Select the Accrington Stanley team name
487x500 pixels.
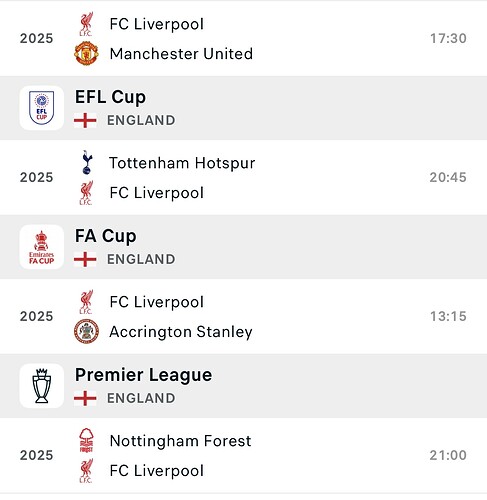pos(181,332)
